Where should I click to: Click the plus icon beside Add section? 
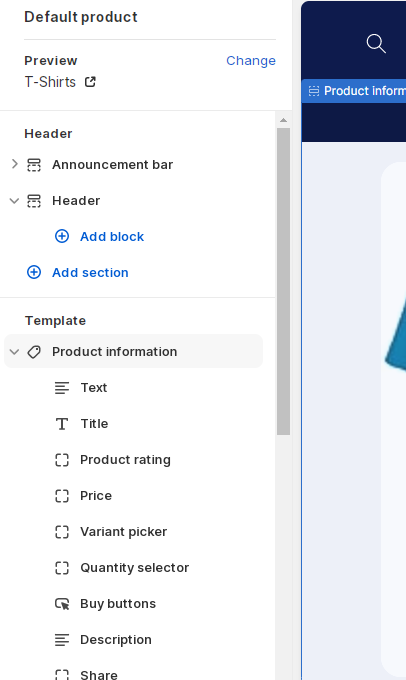coord(34,272)
